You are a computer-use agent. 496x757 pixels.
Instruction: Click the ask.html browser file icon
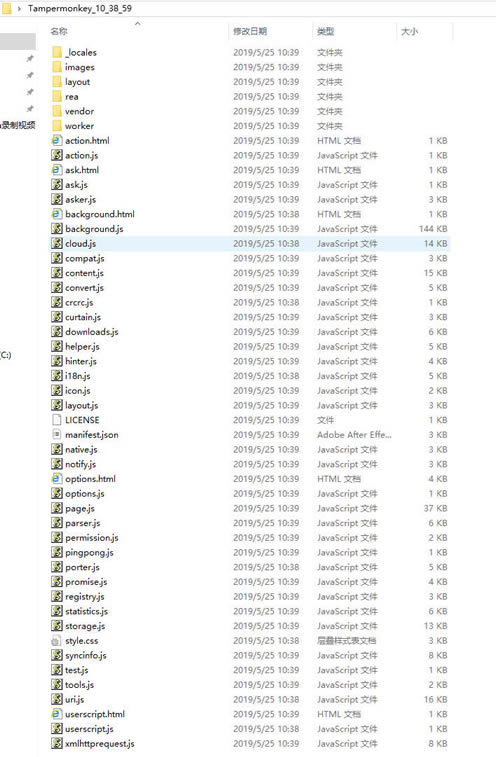[x=57, y=170]
